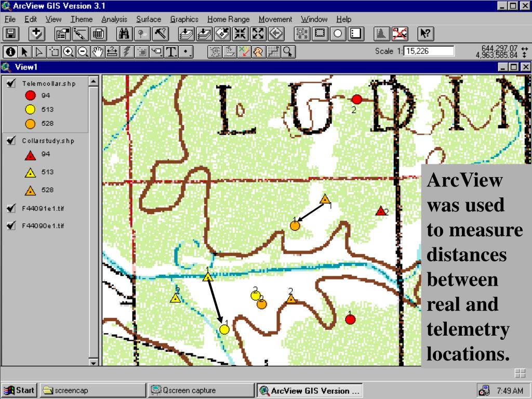Open the Home Range menu

click(229, 19)
